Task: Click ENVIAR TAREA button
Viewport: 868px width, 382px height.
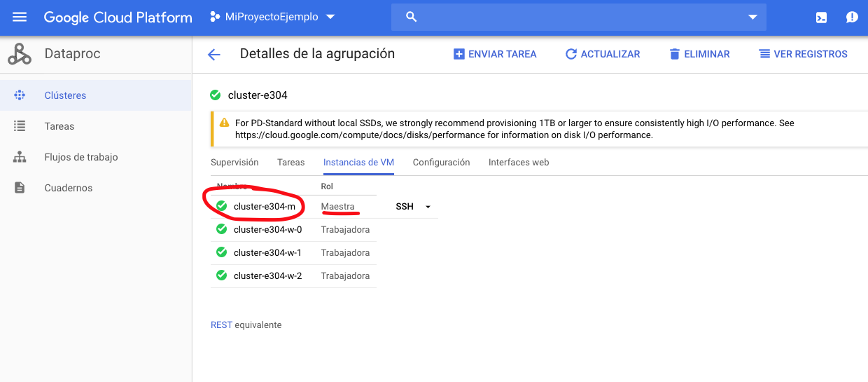Action: tap(495, 54)
